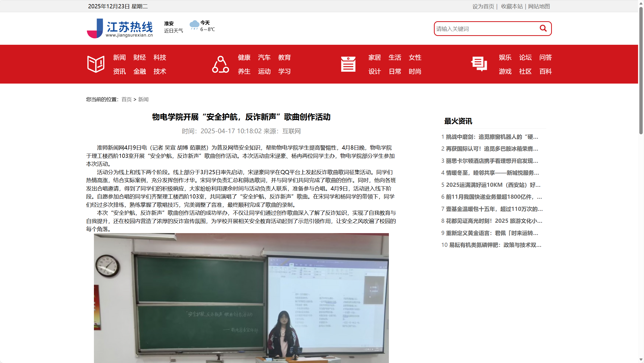
Task: Click the open book icon beside 新闻
Action: coord(95,64)
